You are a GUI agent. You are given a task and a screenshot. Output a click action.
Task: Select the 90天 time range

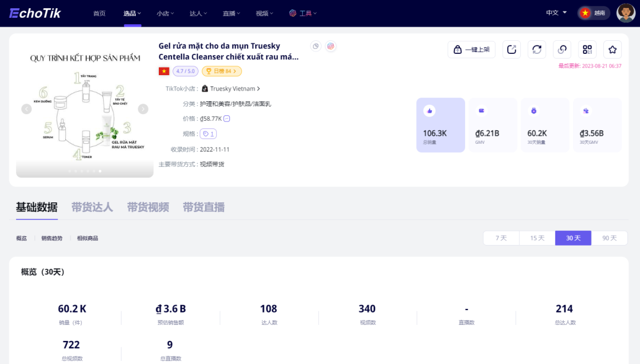609,237
